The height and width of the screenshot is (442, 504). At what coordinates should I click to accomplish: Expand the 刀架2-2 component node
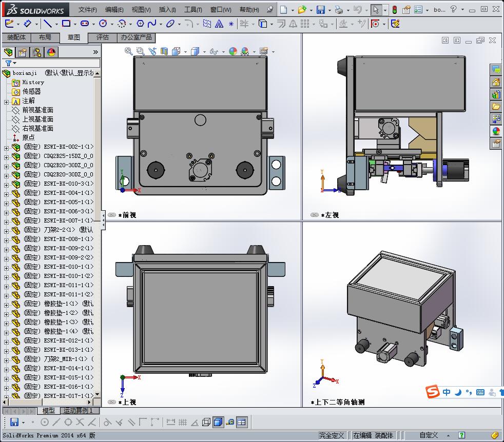pyautogui.click(x=6, y=231)
